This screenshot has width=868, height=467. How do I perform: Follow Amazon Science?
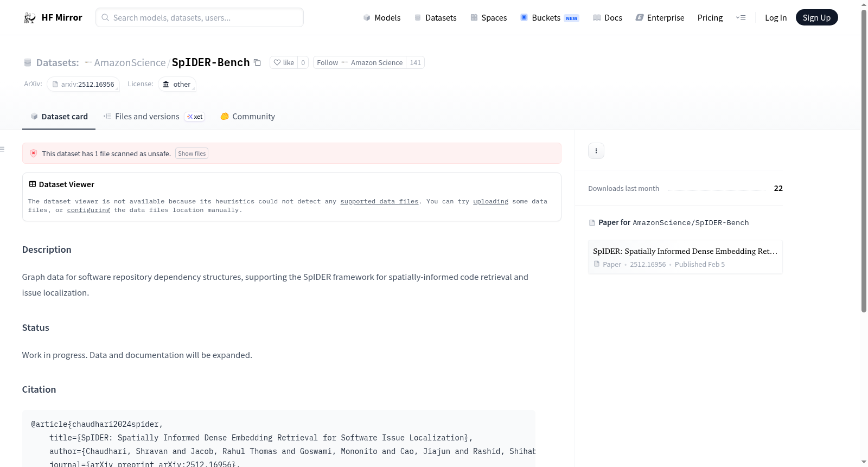pyautogui.click(x=360, y=63)
